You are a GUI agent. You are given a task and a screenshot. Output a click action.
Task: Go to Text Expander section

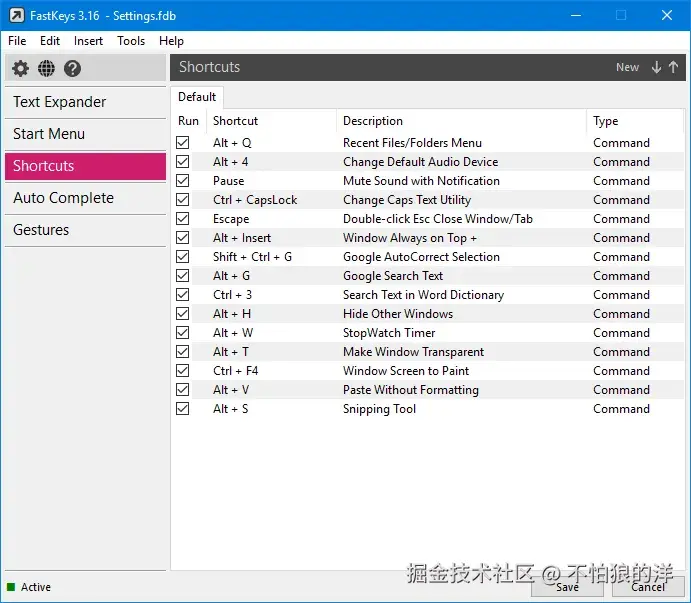click(x=85, y=102)
